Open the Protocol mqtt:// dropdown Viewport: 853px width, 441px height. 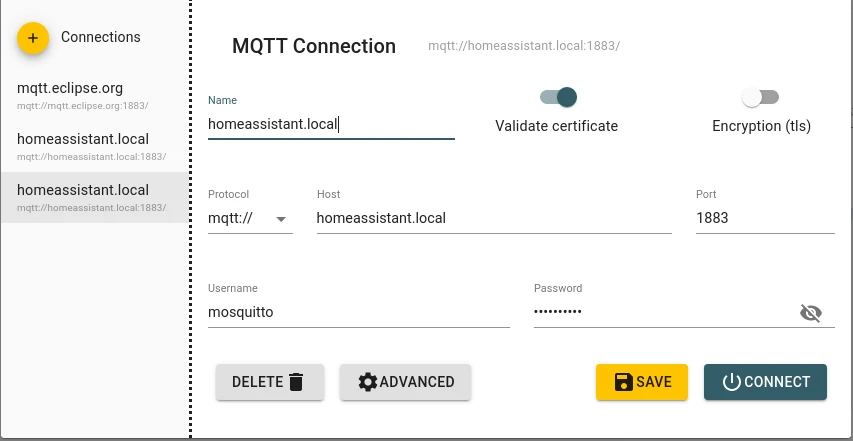[x=250, y=219]
